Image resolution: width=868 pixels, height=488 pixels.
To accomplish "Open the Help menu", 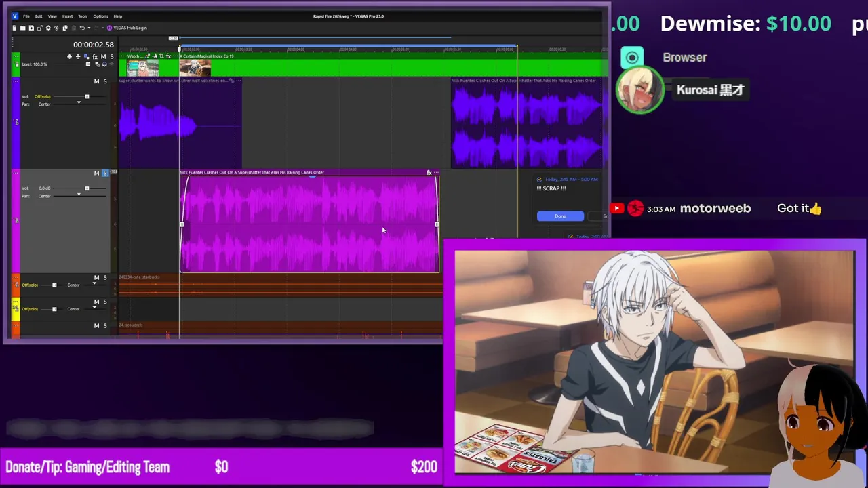I will pos(118,16).
